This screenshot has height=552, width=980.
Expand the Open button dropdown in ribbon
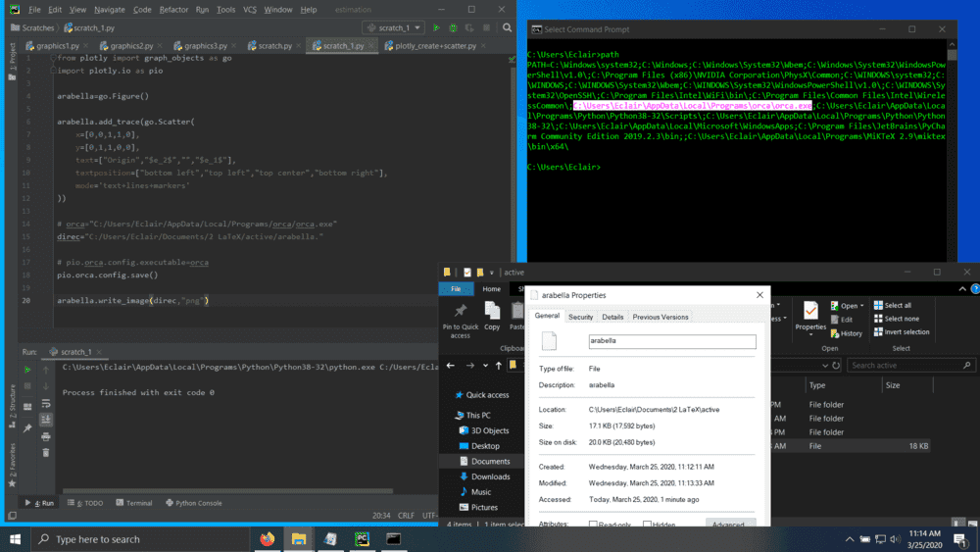[862, 306]
